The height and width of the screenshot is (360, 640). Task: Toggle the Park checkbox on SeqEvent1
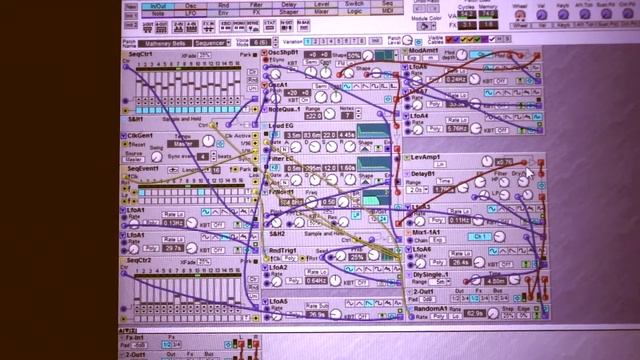tap(256, 169)
